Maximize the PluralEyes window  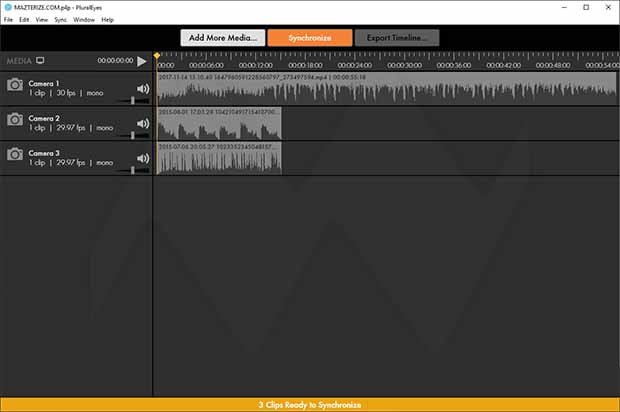point(586,7)
